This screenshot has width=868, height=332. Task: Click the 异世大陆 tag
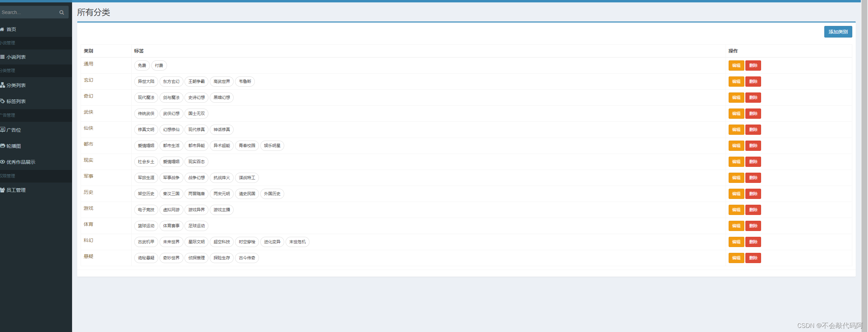[x=146, y=82]
